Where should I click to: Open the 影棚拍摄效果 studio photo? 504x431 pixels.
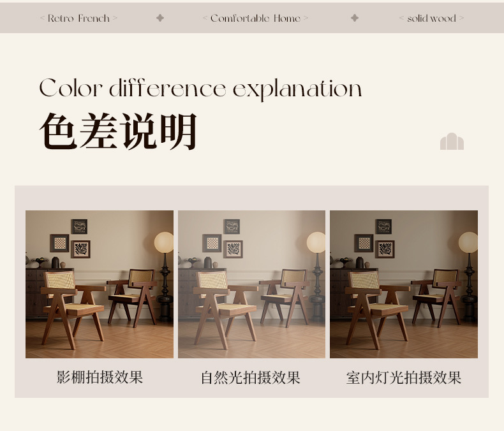pos(100,284)
